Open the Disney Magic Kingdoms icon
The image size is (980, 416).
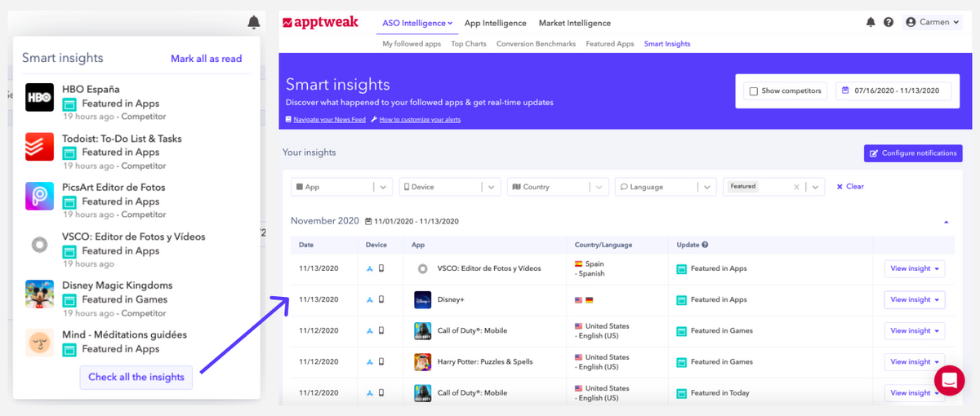tap(39, 294)
